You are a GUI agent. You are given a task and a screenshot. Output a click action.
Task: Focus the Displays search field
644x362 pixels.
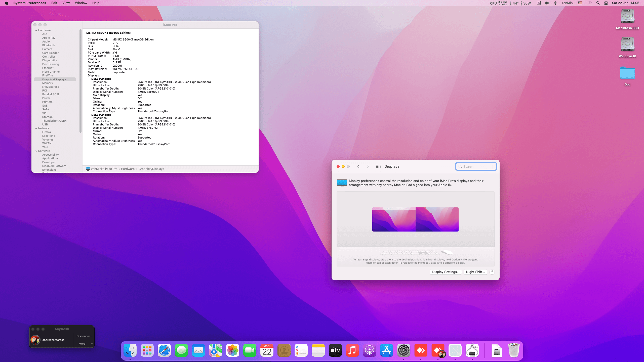click(x=476, y=166)
